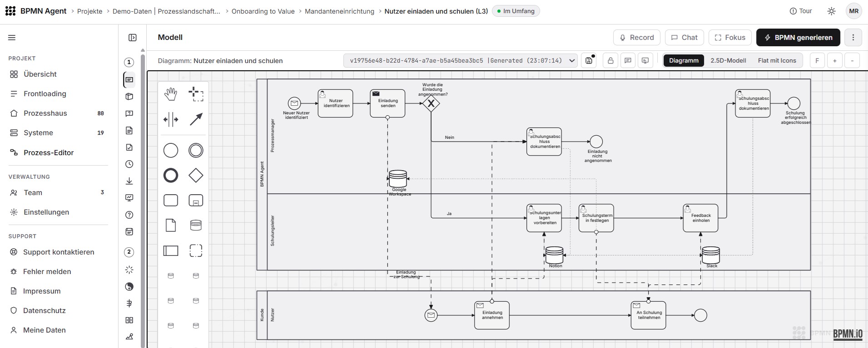The height and width of the screenshot is (348, 868).
Task: Open the clock history icon in side strip
Action: click(x=129, y=164)
